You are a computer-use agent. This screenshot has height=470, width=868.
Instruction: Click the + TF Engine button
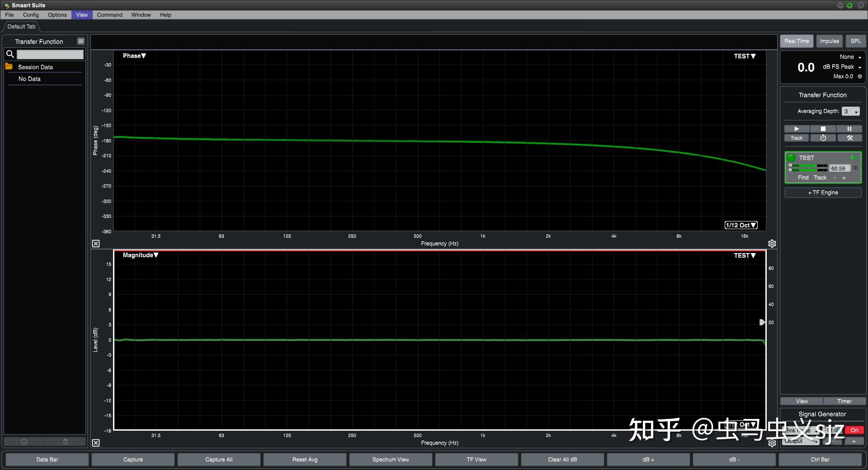[822, 192]
